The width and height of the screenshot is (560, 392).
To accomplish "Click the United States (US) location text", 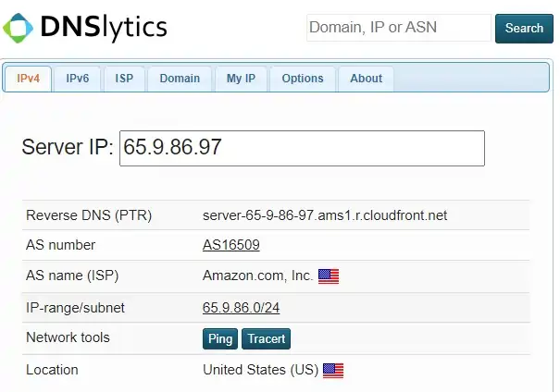I will point(260,370).
